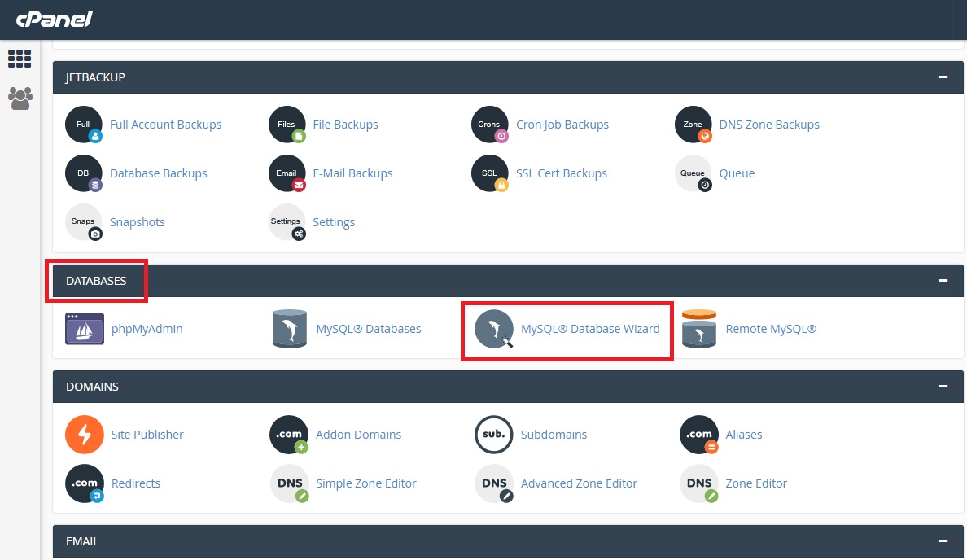Open MySQL Databases link
Screen dimensions: 967x560
369,329
